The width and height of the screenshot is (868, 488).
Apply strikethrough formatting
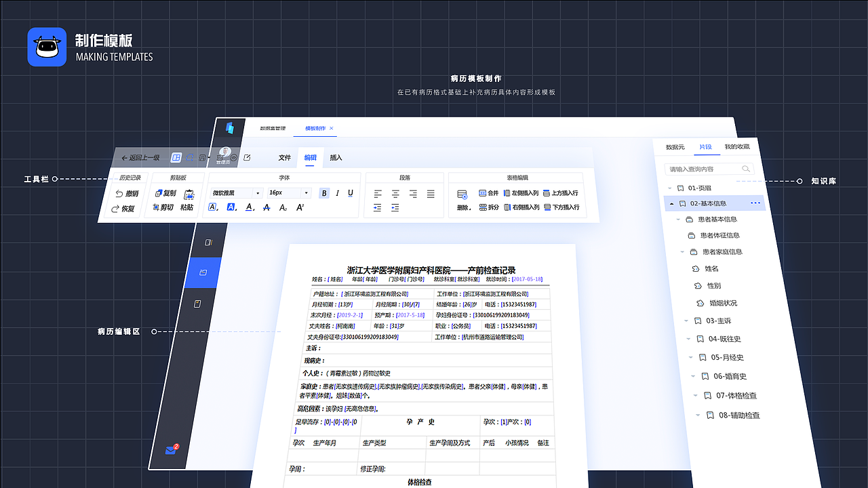pos(267,207)
